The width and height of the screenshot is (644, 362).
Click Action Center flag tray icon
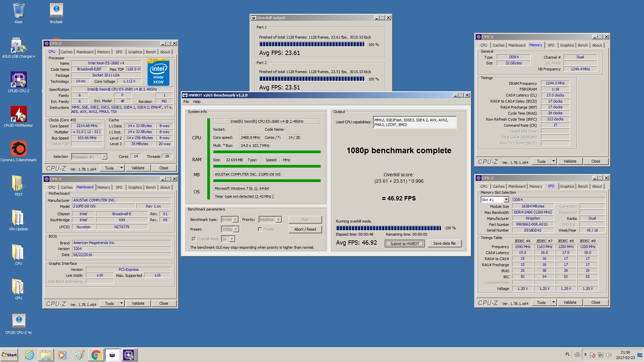[x=593, y=355]
